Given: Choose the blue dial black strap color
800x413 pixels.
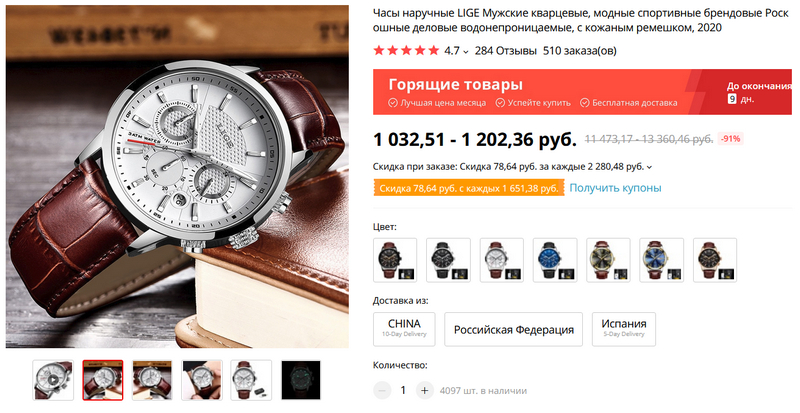Looking at the screenshot, I should [555, 260].
